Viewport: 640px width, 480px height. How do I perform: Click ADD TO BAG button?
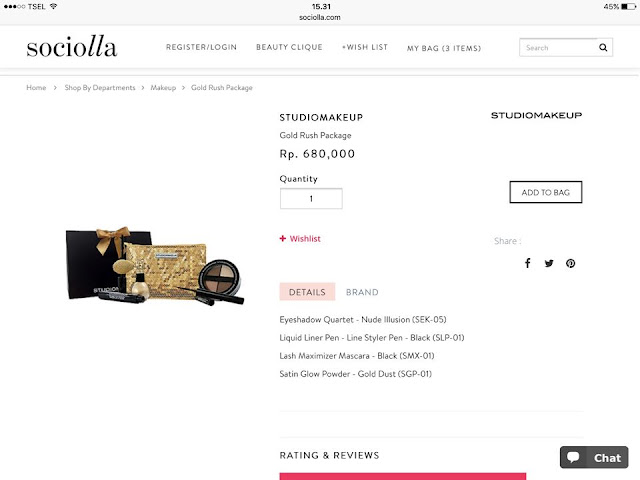(546, 192)
